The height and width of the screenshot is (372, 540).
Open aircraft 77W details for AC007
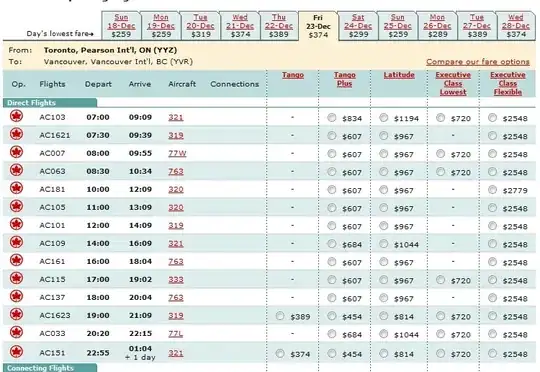click(x=177, y=153)
